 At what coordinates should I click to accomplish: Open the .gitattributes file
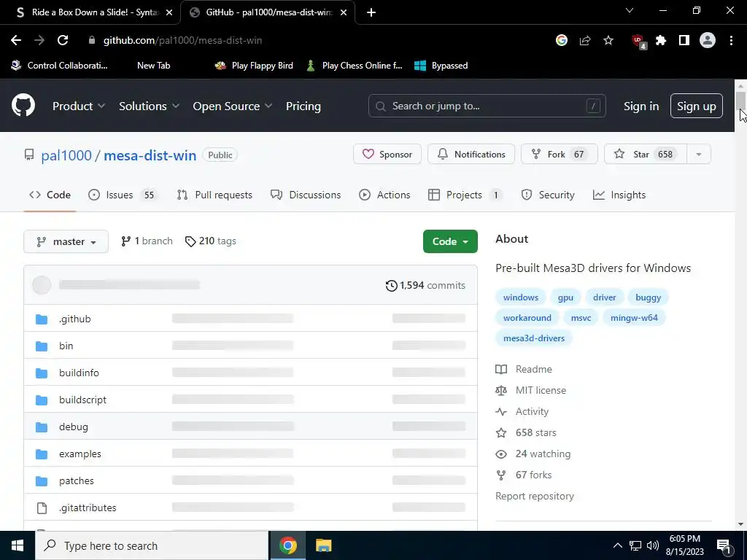click(x=88, y=507)
